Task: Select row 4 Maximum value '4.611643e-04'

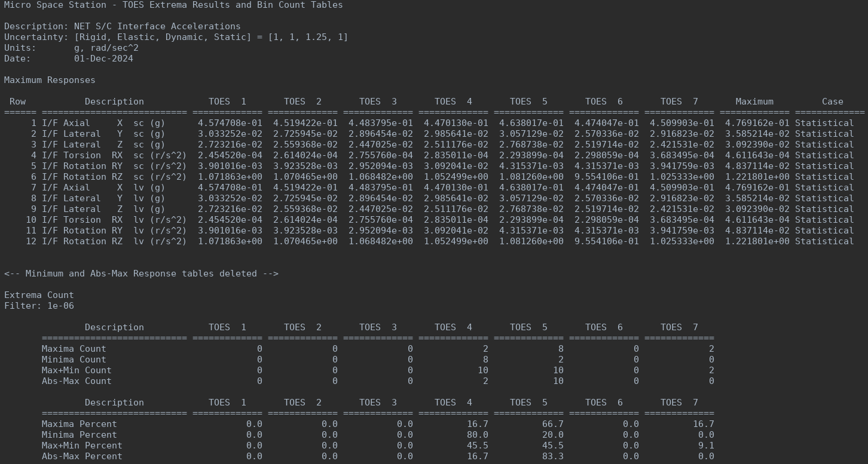Action: (757, 155)
